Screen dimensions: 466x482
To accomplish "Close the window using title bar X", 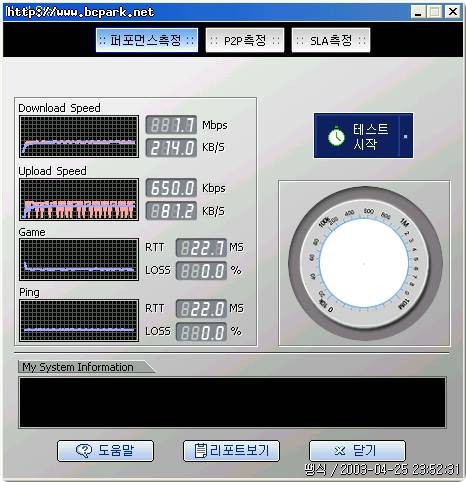I will pyautogui.click(x=453, y=12).
